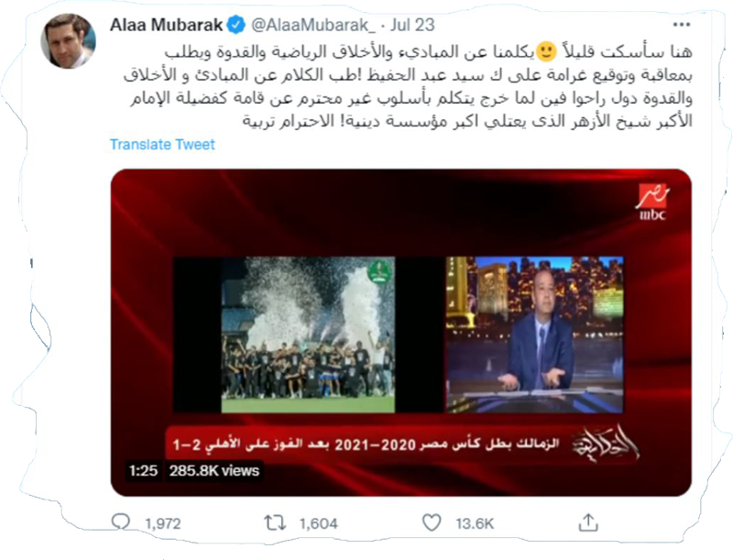Click the @AlaaMubarak_ handle

pos(312,25)
